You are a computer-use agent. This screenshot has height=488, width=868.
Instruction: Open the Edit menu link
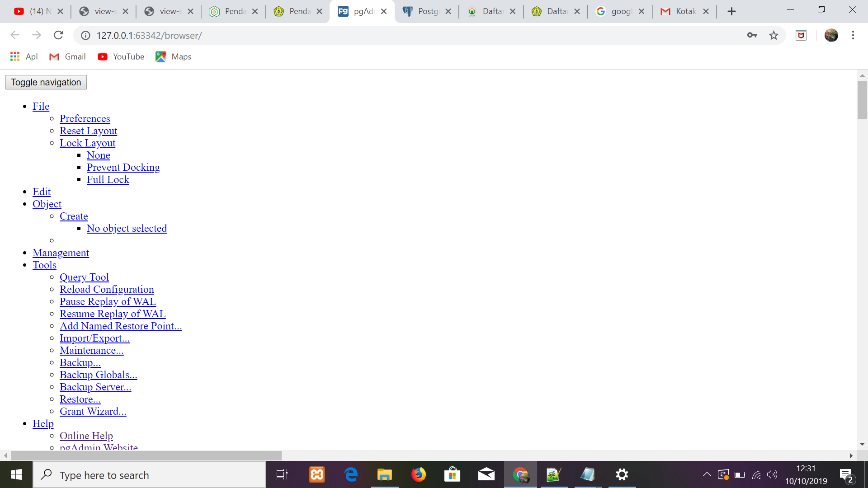pyautogui.click(x=42, y=192)
